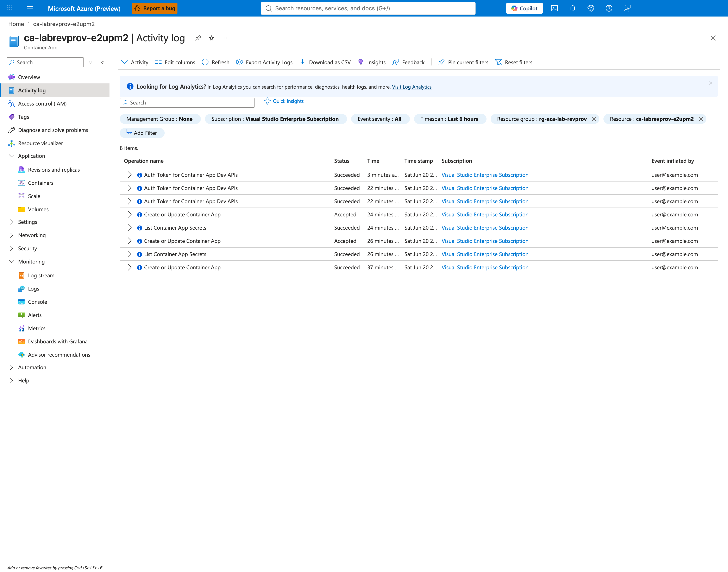Open Export Activity Logs
Screen dimensions: 728x572
264,62
